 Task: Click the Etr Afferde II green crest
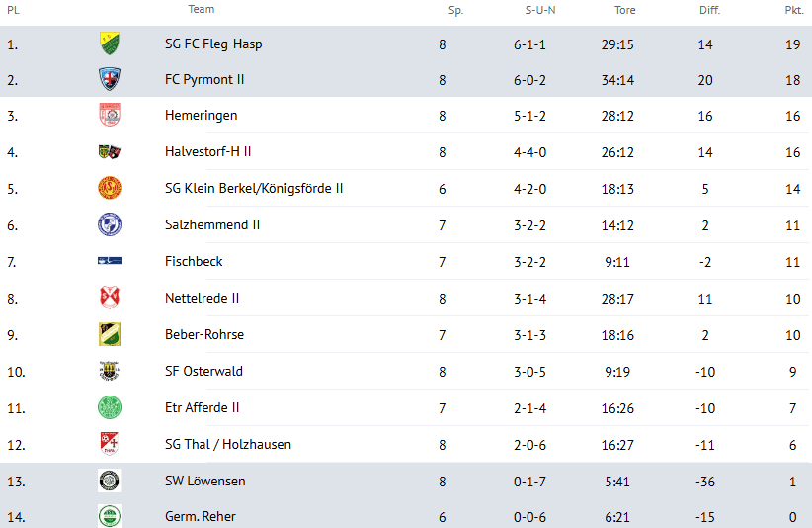(x=109, y=407)
